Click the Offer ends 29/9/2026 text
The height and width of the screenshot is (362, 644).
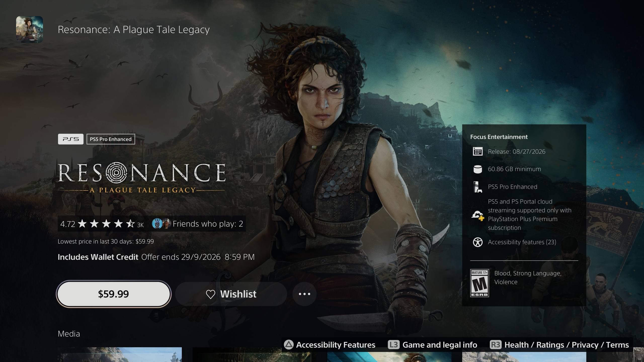point(198,257)
